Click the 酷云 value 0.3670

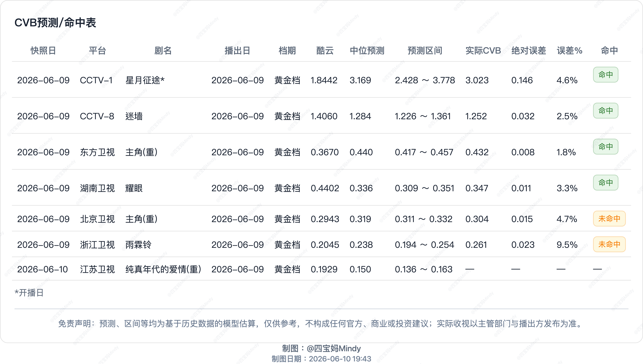tap(325, 152)
